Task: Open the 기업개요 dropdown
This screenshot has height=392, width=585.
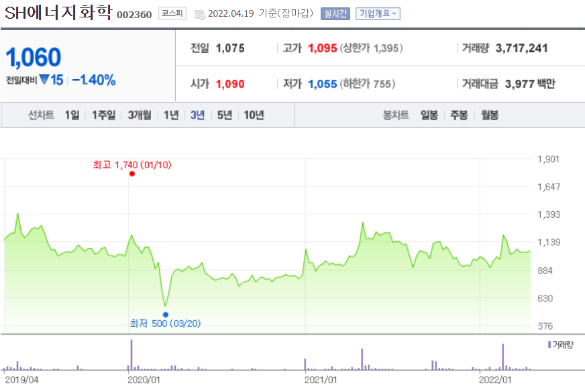Action: click(378, 14)
